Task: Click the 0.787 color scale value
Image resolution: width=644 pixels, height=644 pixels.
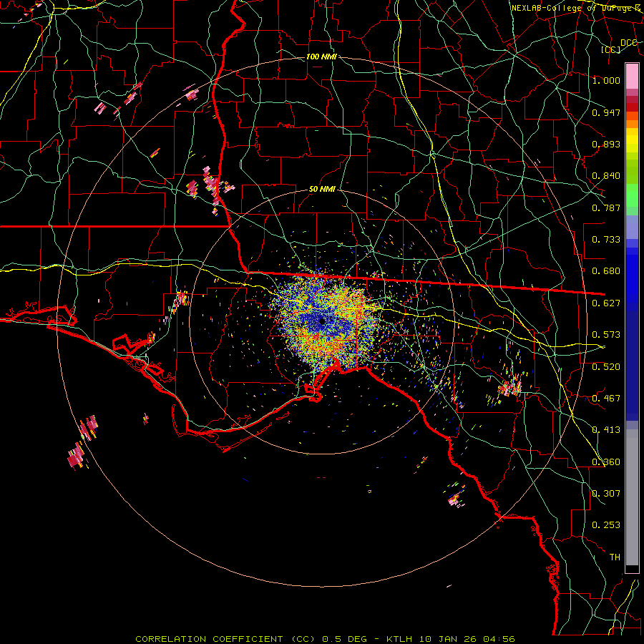Action: 606,208
